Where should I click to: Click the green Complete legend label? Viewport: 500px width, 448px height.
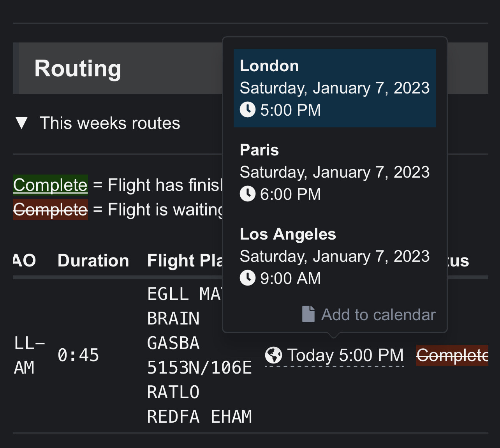[50, 185]
